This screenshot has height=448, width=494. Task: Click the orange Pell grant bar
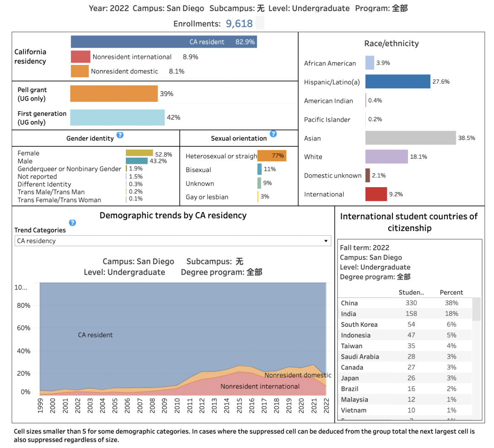click(x=113, y=94)
